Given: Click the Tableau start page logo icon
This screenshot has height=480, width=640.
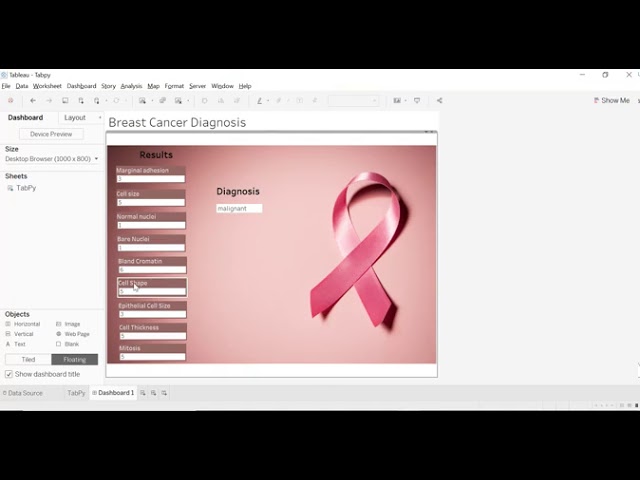Looking at the screenshot, I should tap(11, 100).
